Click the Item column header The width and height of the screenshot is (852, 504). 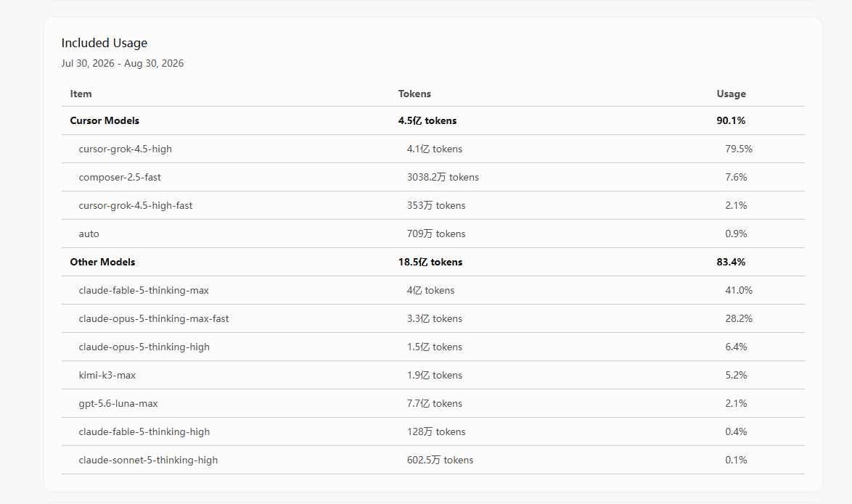click(81, 94)
